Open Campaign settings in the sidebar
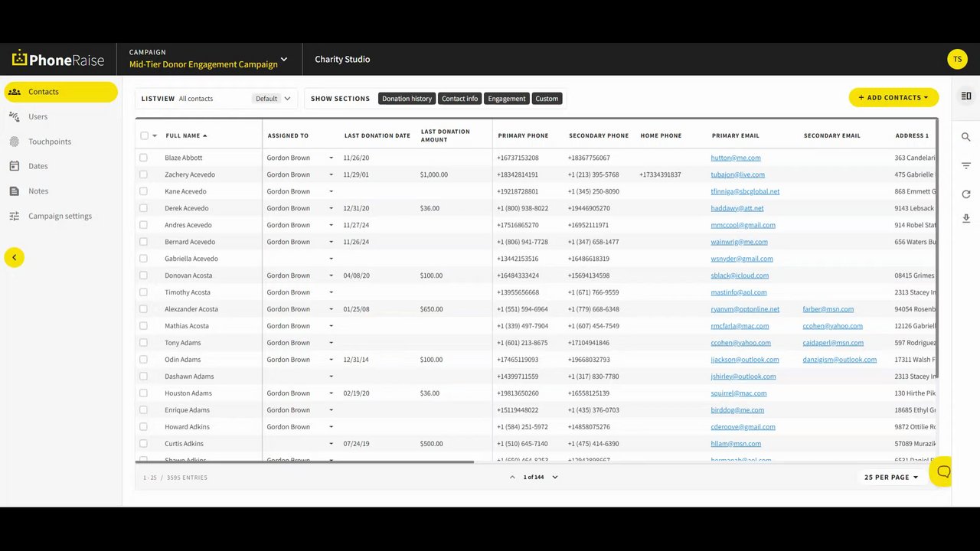Viewport: 980px width, 551px height. coord(60,216)
